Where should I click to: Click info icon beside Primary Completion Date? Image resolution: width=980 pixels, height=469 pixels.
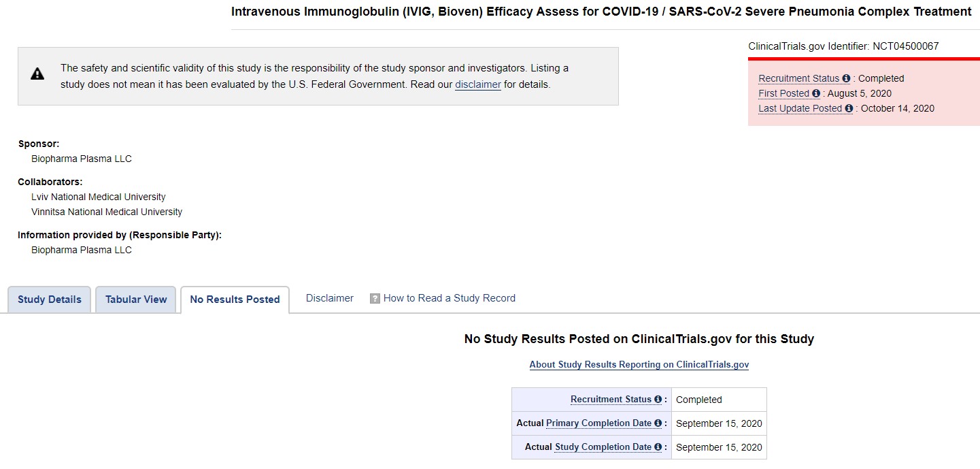[x=658, y=423]
